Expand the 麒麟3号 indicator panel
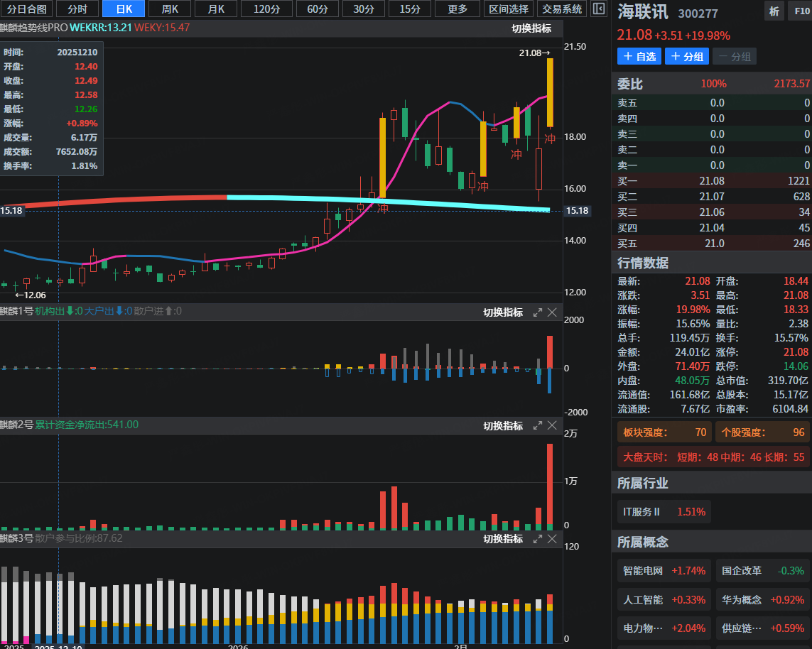Viewport: 812px width, 649px height. [x=537, y=539]
